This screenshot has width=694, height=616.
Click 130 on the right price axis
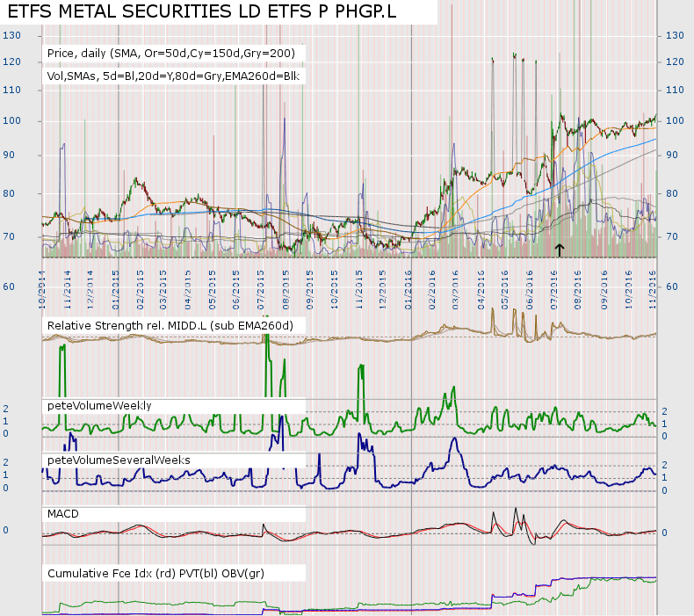[675, 35]
